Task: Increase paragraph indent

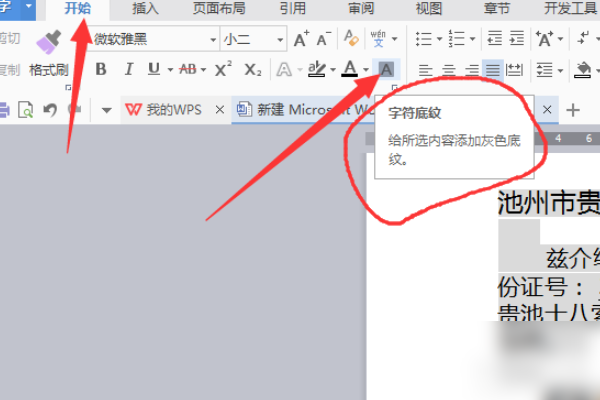Action: point(517,38)
